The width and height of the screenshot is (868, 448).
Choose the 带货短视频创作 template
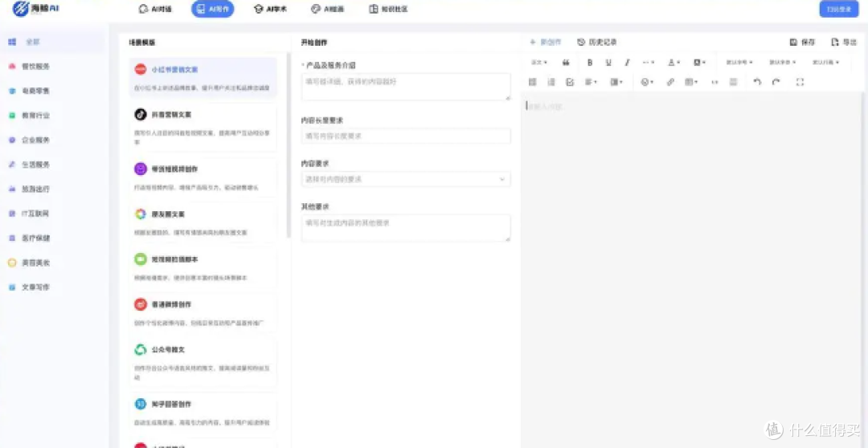(x=203, y=177)
